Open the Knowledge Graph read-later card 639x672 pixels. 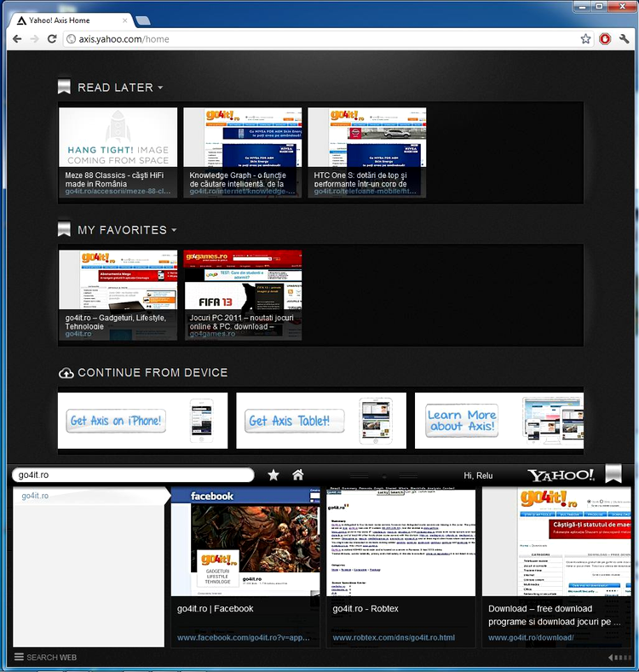(x=243, y=152)
